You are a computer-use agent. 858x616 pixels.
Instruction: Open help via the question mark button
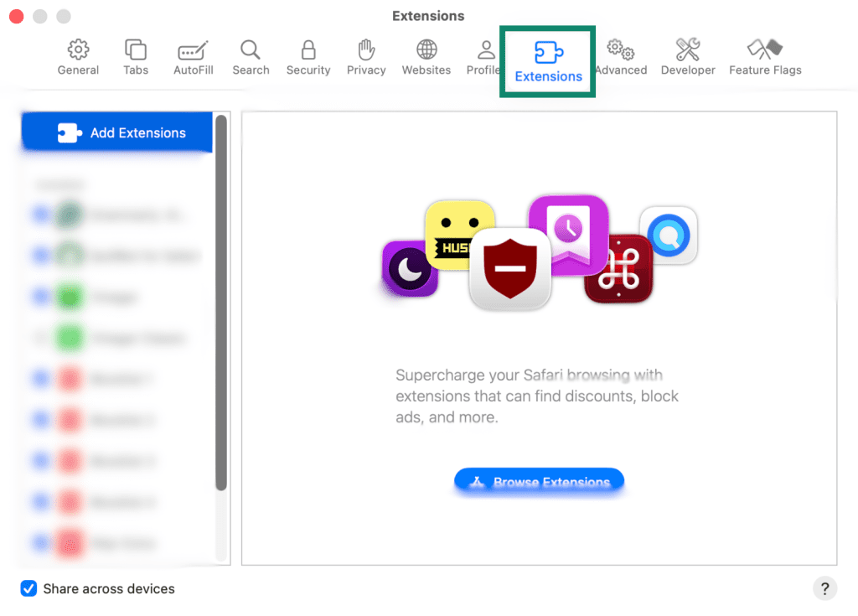click(x=824, y=588)
